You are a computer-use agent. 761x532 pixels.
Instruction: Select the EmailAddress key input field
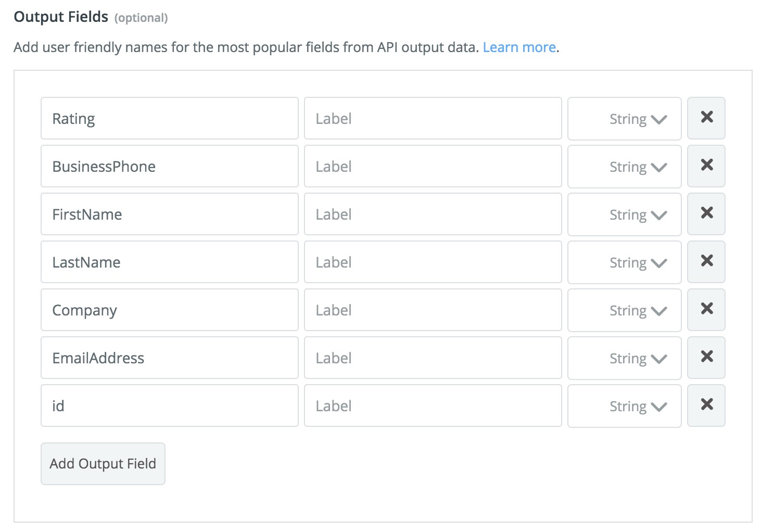[x=169, y=358]
